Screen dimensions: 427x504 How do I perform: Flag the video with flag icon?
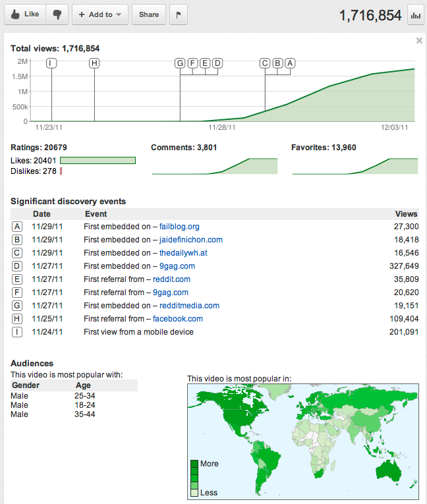point(179,14)
